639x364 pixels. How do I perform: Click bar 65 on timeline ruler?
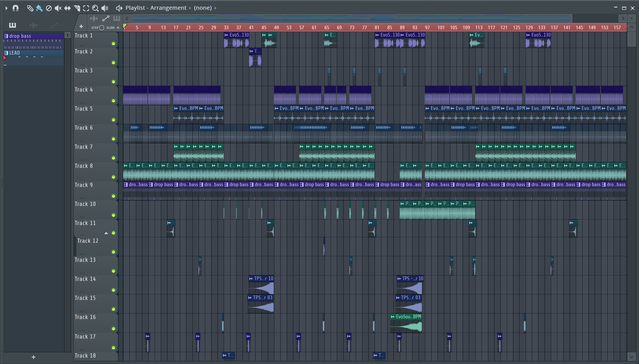pos(327,28)
